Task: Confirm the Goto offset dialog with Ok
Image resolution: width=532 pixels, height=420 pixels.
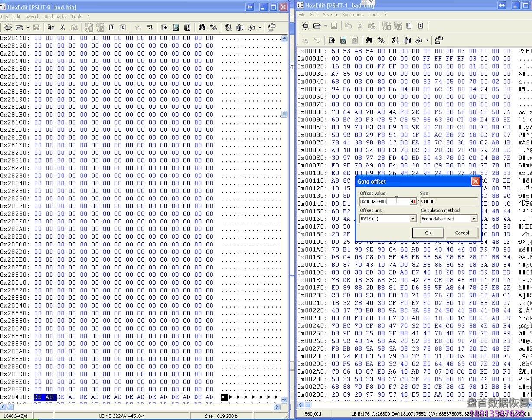Action: [428, 233]
